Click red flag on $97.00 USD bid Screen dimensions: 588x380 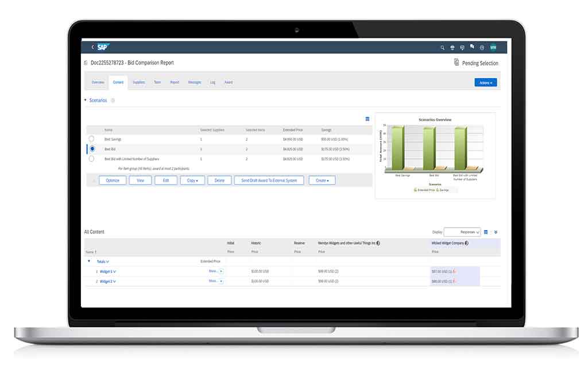tap(454, 271)
